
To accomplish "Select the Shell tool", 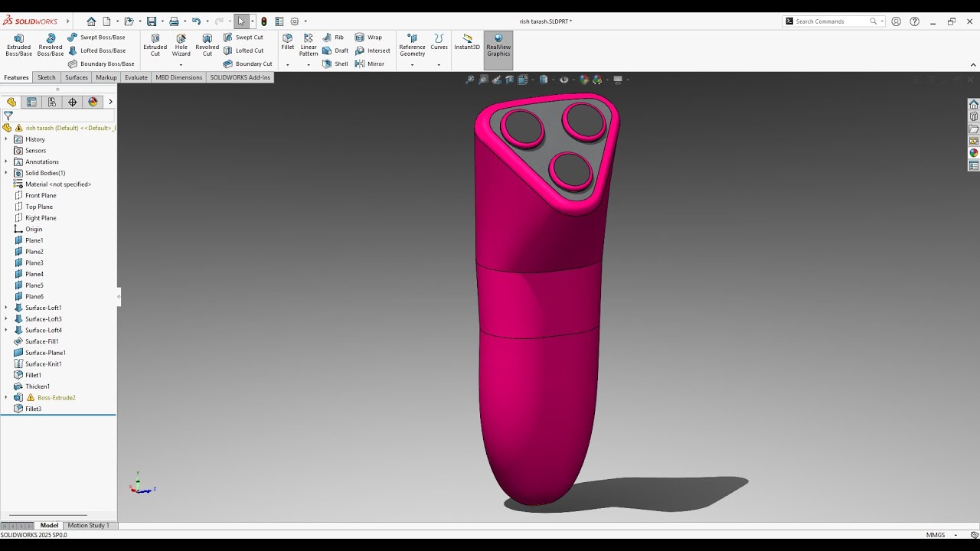I will click(x=335, y=64).
